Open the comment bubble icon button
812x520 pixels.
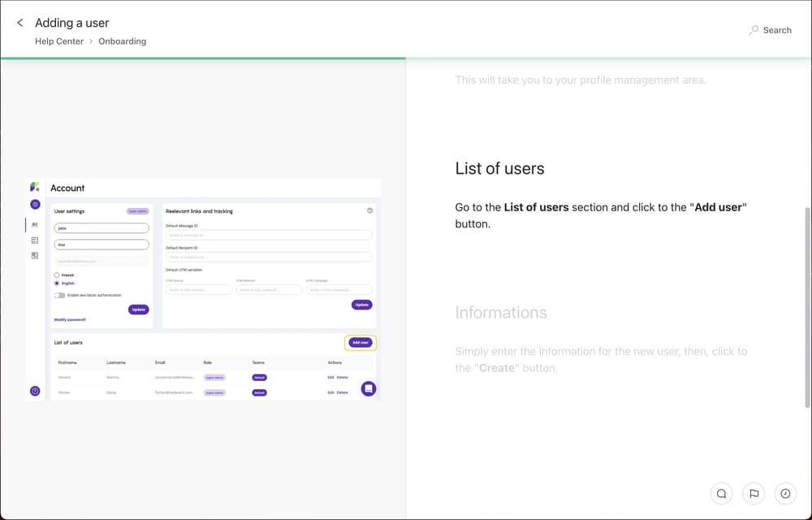(721, 493)
